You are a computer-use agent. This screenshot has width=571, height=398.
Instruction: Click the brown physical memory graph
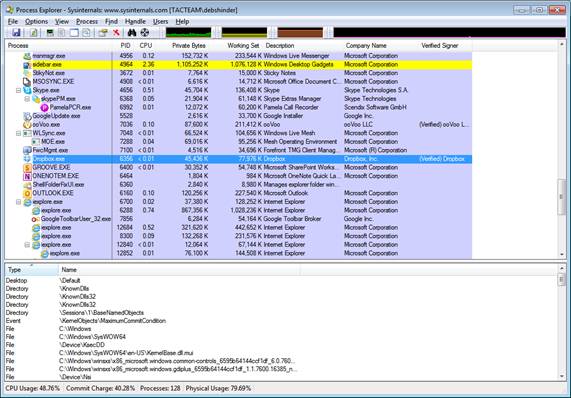coord(300,33)
